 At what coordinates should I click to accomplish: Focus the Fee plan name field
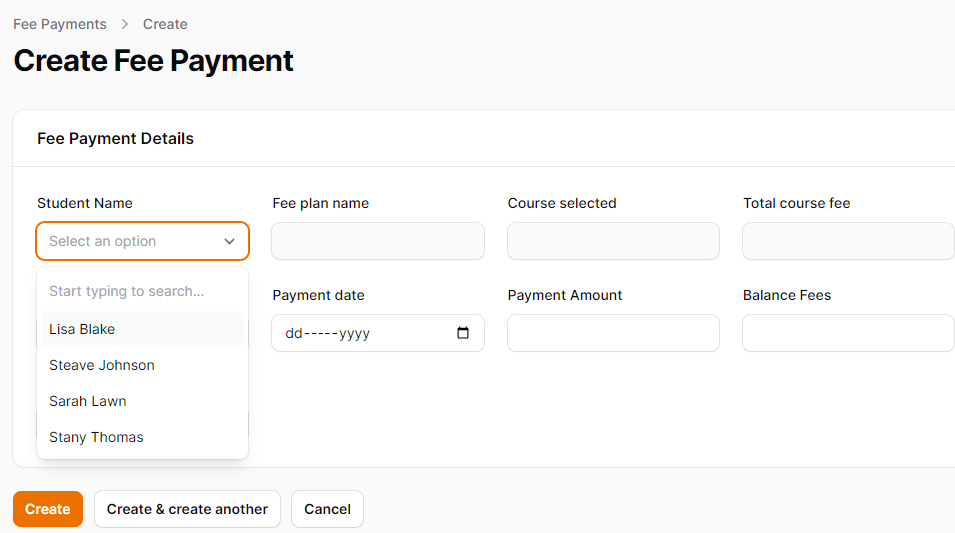pyautogui.click(x=378, y=241)
